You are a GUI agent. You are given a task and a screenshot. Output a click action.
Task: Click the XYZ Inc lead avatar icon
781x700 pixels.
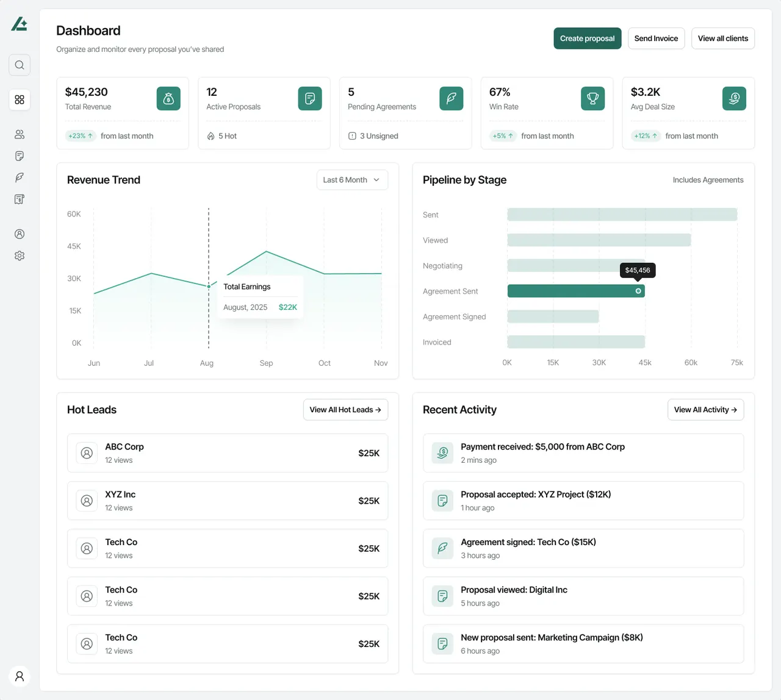pyautogui.click(x=87, y=501)
